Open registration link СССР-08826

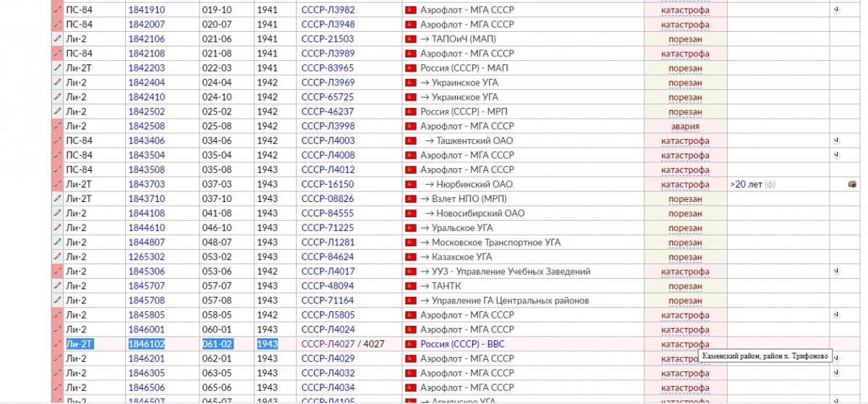click(x=328, y=198)
